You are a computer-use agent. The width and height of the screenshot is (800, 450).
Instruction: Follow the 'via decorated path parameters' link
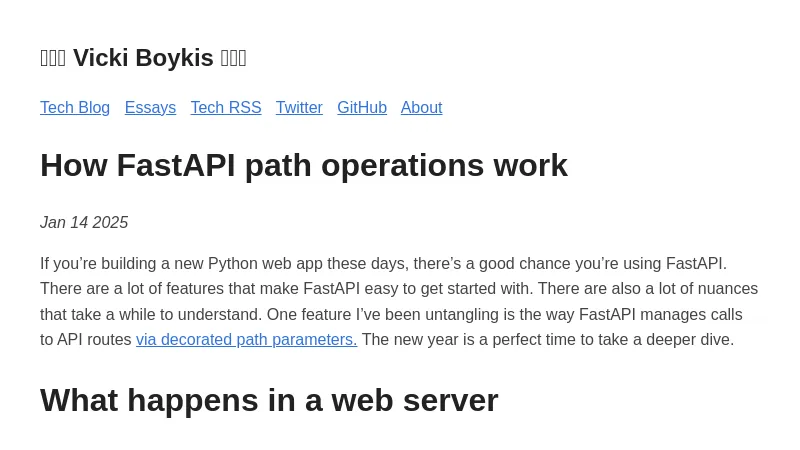click(246, 340)
